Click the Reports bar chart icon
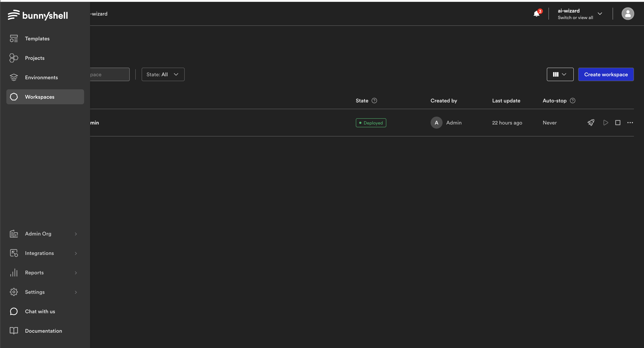This screenshot has height=348, width=644. click(x=14, y=272)
